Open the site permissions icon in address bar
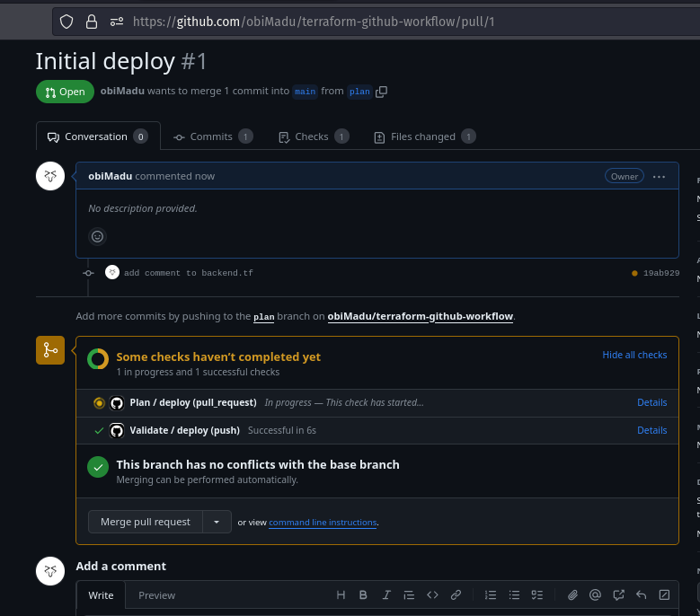Image resolution: width=700 pixels, height=616 pixels. pos(117,22)
